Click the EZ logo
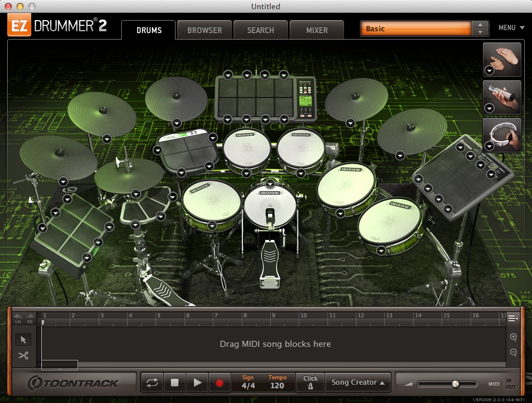Image resolution: width=532 pixels, height=403 pixels. (x=19, y=25)
